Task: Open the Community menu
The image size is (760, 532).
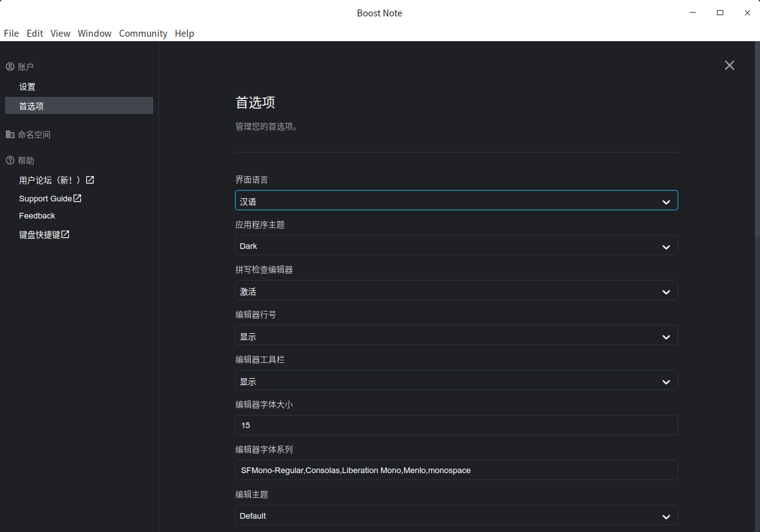Action: point(143,34)
